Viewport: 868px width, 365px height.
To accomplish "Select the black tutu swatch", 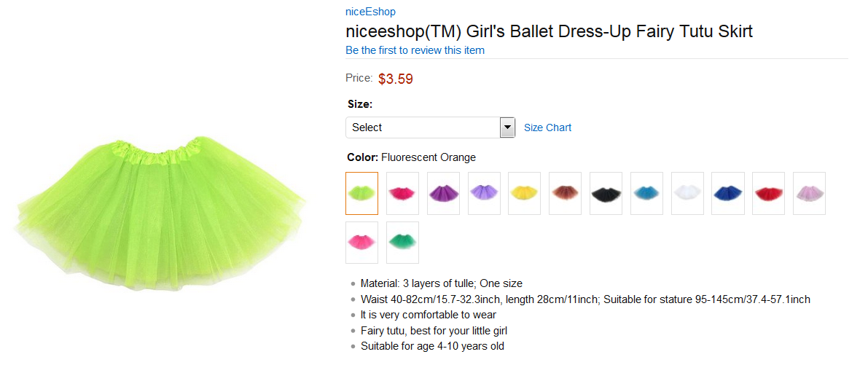I will (x=606, y=194).
